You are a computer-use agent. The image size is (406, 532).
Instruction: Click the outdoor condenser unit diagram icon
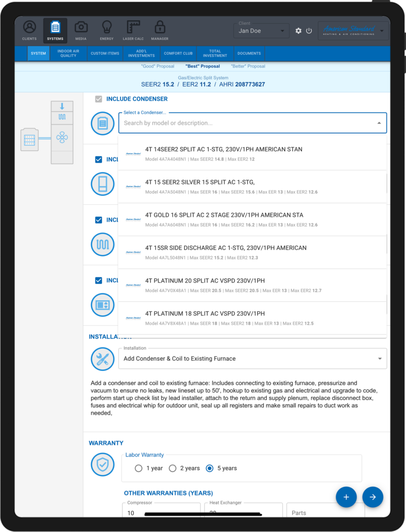(x=30, y=139)
